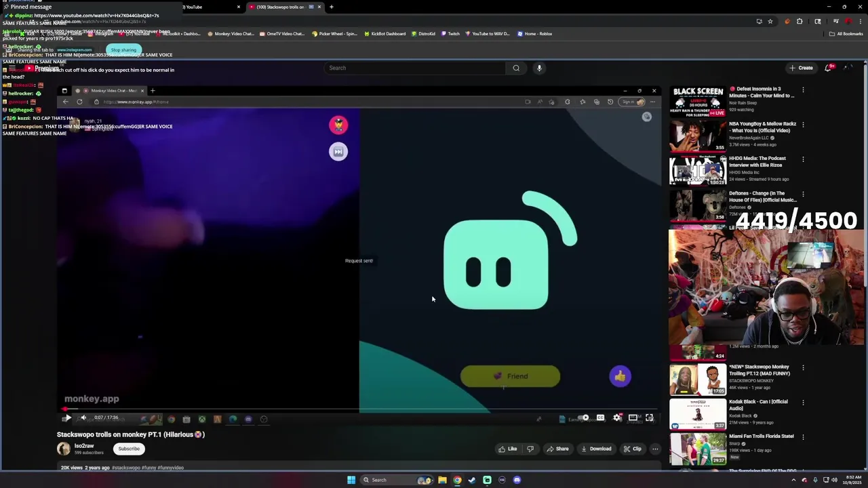Open the Home - Roblox bookmark

click(534, 33)
